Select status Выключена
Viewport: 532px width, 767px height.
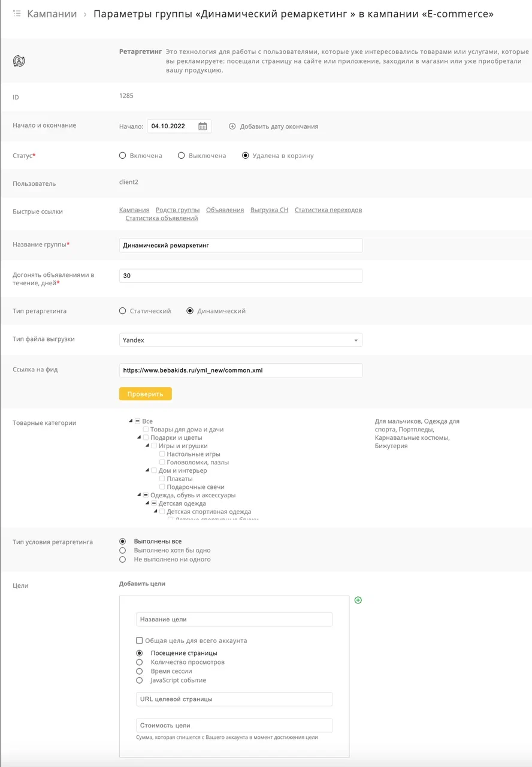182,156
